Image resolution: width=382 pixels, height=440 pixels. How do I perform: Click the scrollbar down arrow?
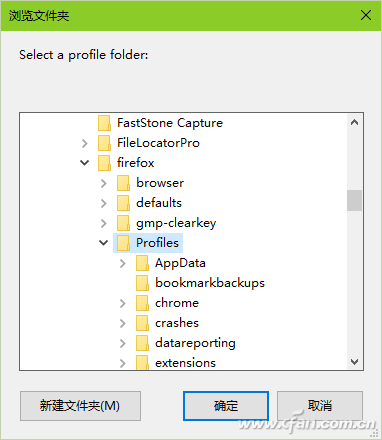354,362
